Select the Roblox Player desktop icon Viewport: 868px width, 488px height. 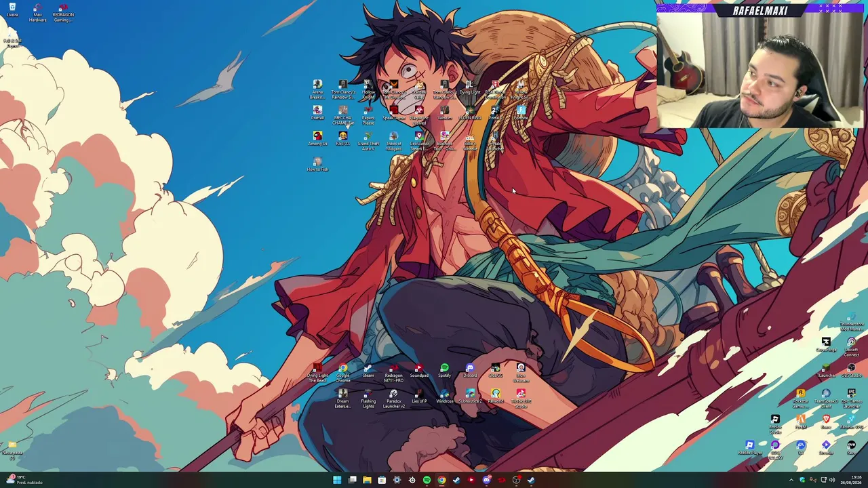click(749, 447)
